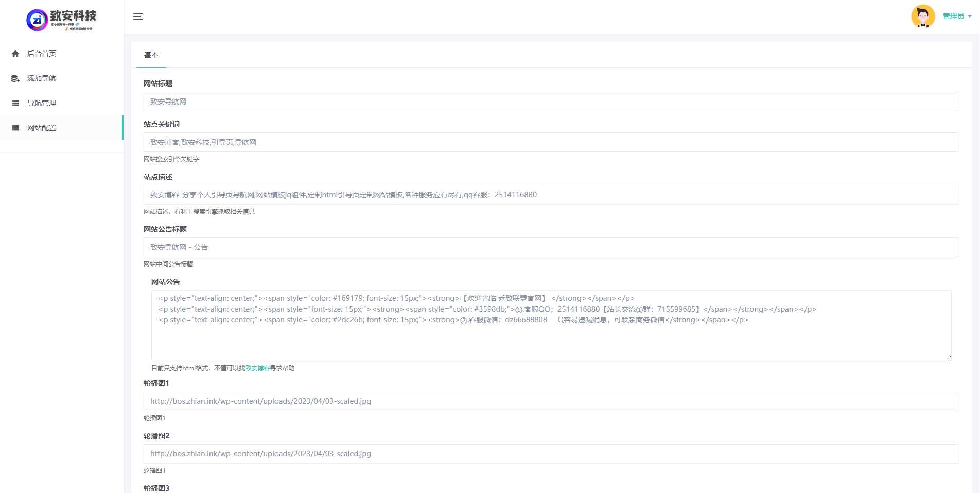Viewport: 980px width, 493px height.
Task: Select the 网站公告标题 input box
Action: click(x=551, y=247)
